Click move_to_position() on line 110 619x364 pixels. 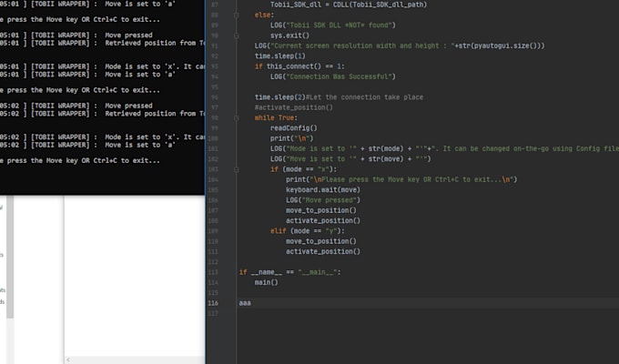[x=321, y=241]
